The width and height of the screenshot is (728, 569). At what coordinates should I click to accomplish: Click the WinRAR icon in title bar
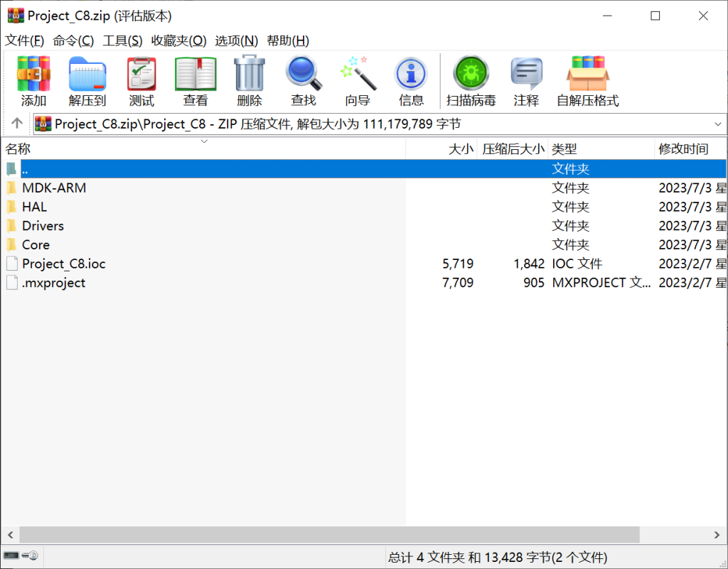pos(16,16)
